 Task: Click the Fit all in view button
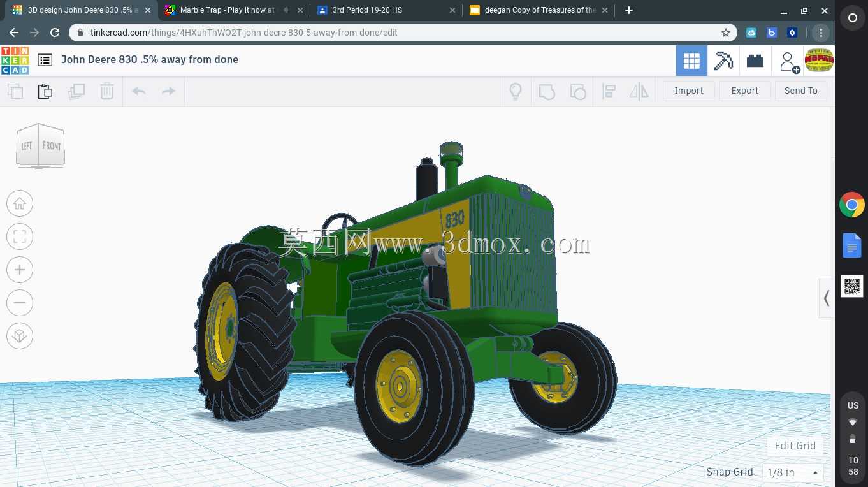tap(20, 236)
